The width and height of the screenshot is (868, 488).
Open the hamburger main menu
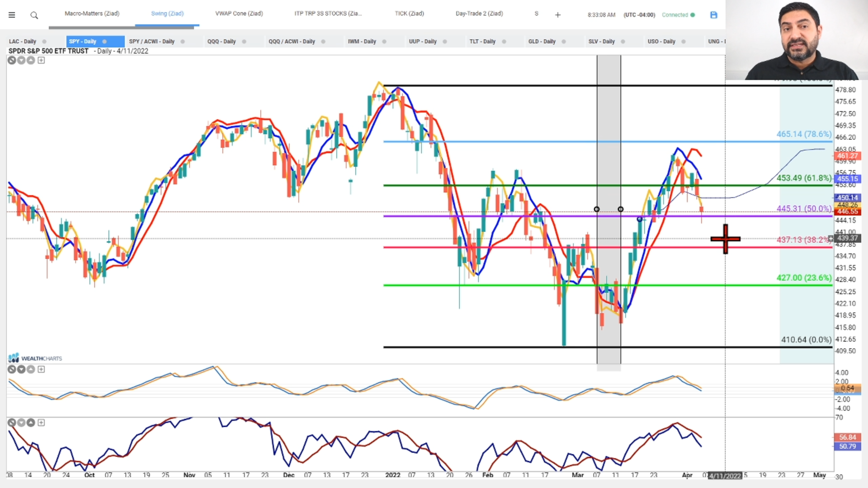point(12,15)
